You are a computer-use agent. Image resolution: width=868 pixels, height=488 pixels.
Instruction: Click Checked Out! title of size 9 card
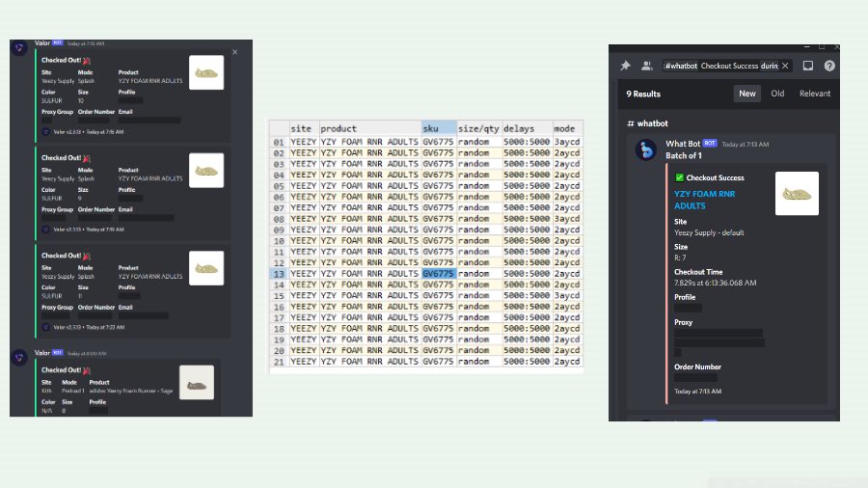[x=61, y=158]
